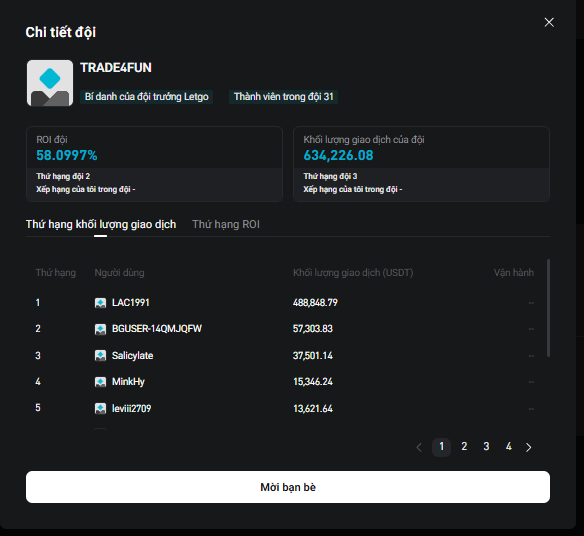The width and height of the screenshot is (584, 536).
Task: Click trading volume 13,621.64
Action: click(313, 409)
